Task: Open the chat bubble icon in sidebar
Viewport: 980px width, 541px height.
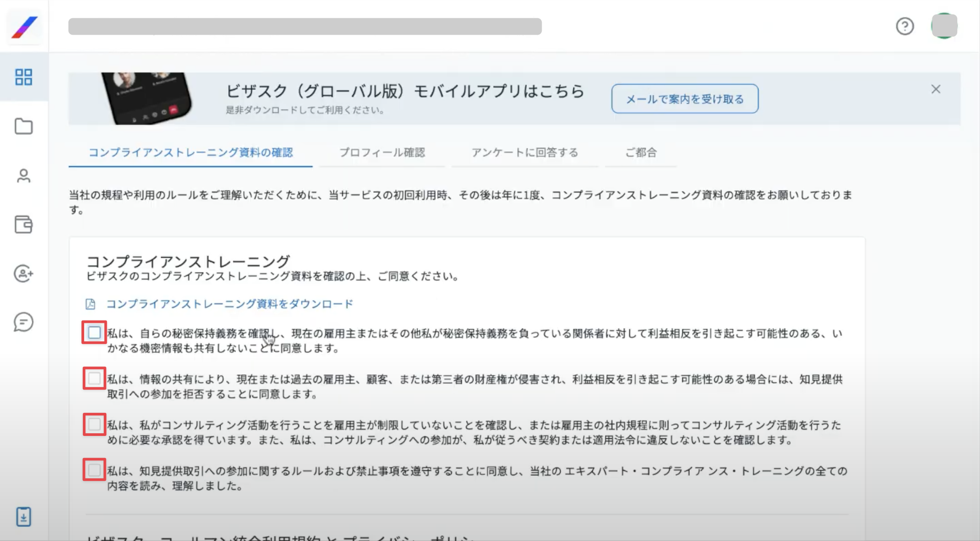Action: (24, 322)
